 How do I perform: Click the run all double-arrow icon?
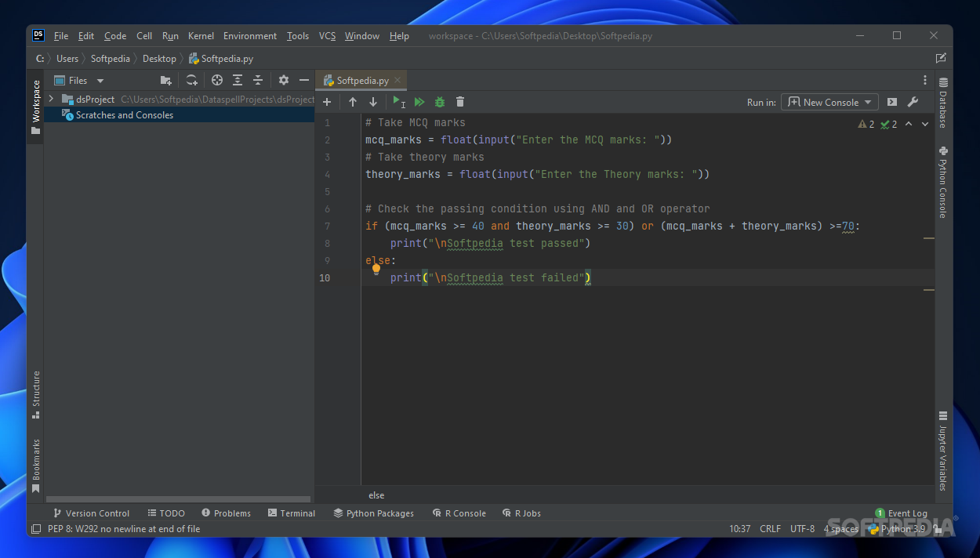click(419, 102)
